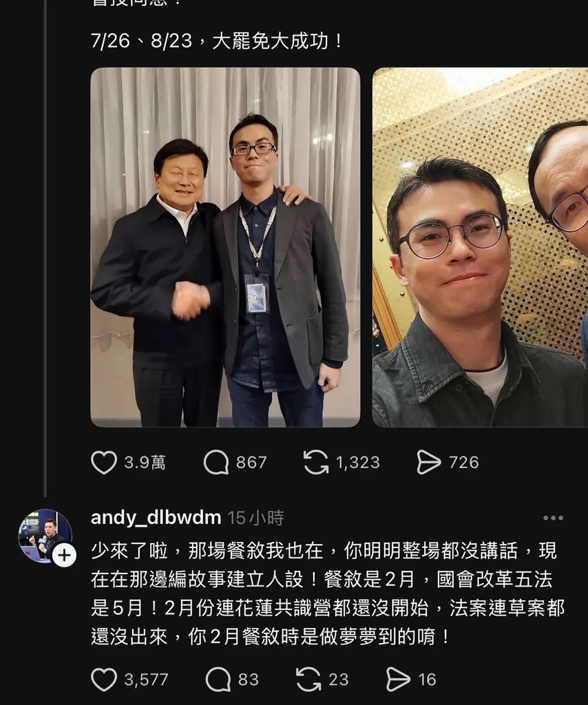Open the three-dot menu on andy_dlbwdm's reply
588x705 pixels.
coord(553,518)
